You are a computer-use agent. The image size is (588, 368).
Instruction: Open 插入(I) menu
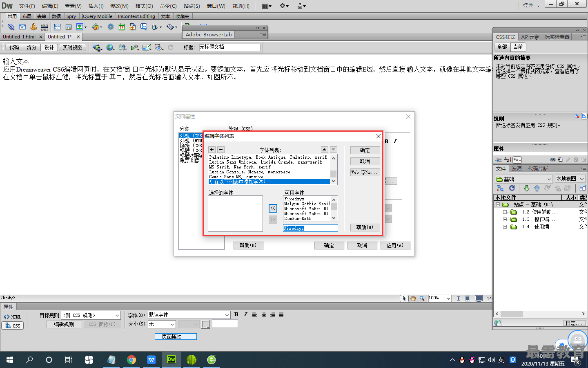[96, 6]
